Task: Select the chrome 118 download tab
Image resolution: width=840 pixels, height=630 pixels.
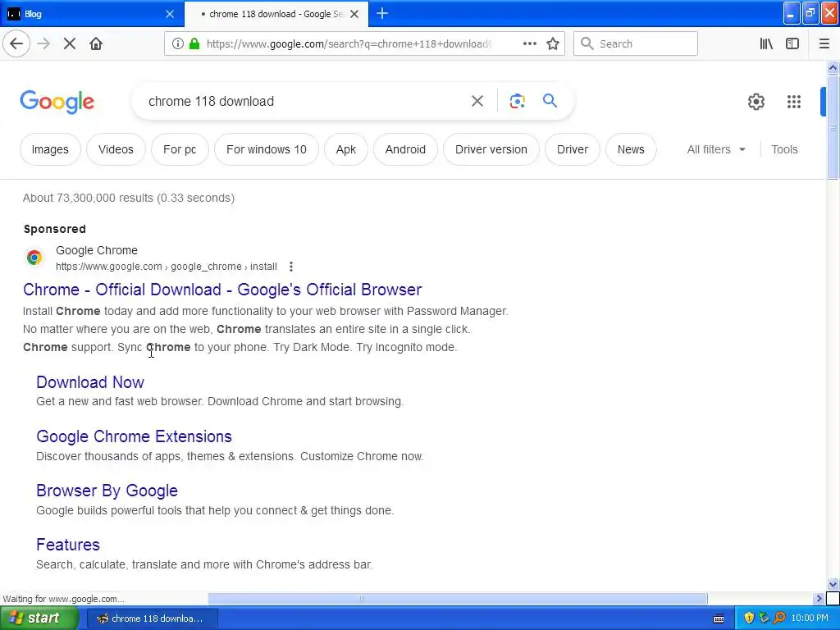Action: pos(276,14)
